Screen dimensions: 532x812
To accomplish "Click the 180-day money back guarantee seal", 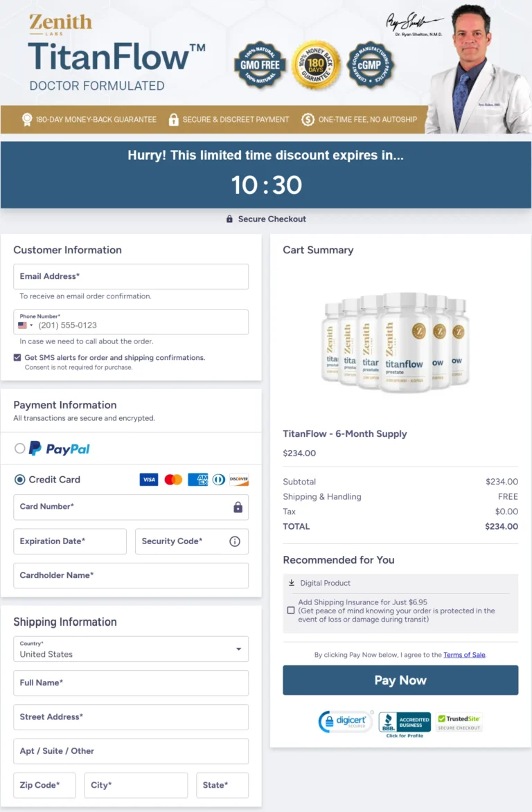I will (x=316, y=64).
